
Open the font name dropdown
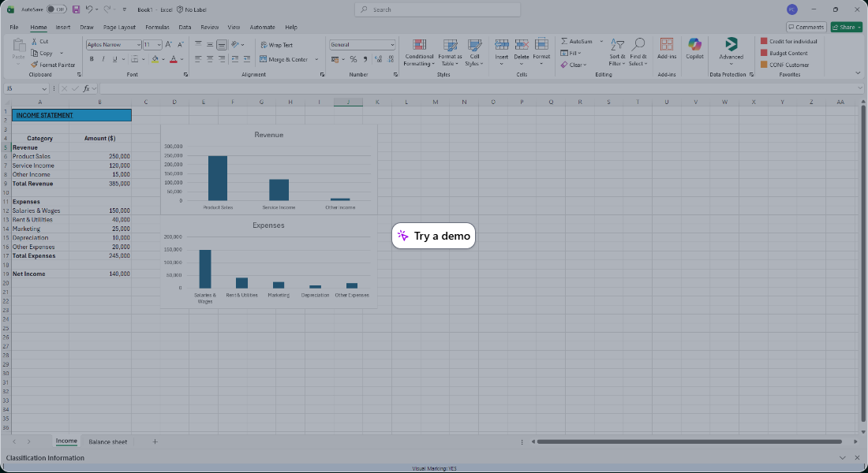pos(139,44)
